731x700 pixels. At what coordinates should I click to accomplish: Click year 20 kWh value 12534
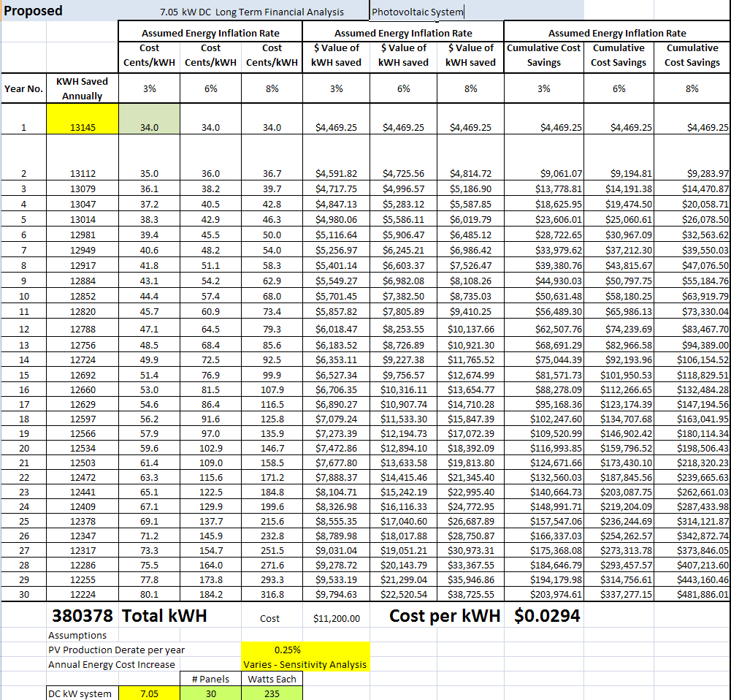[83, 448]
